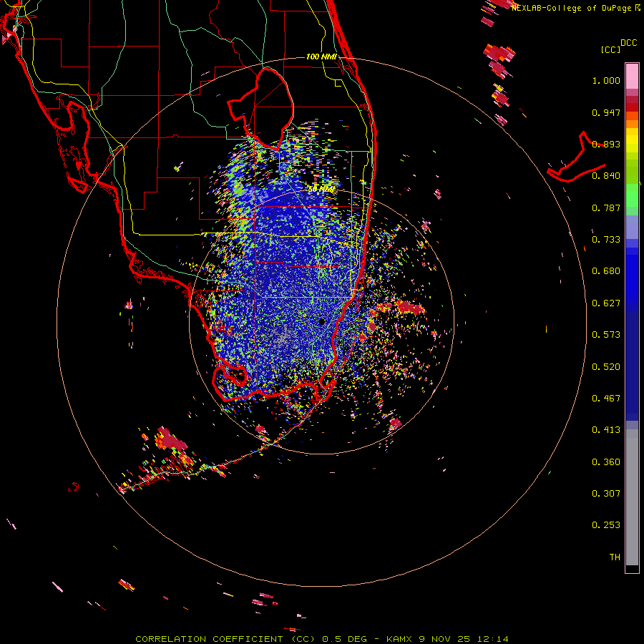Click the TH threshold label
The height and width of the screenshot is (644, 644).
615,557
